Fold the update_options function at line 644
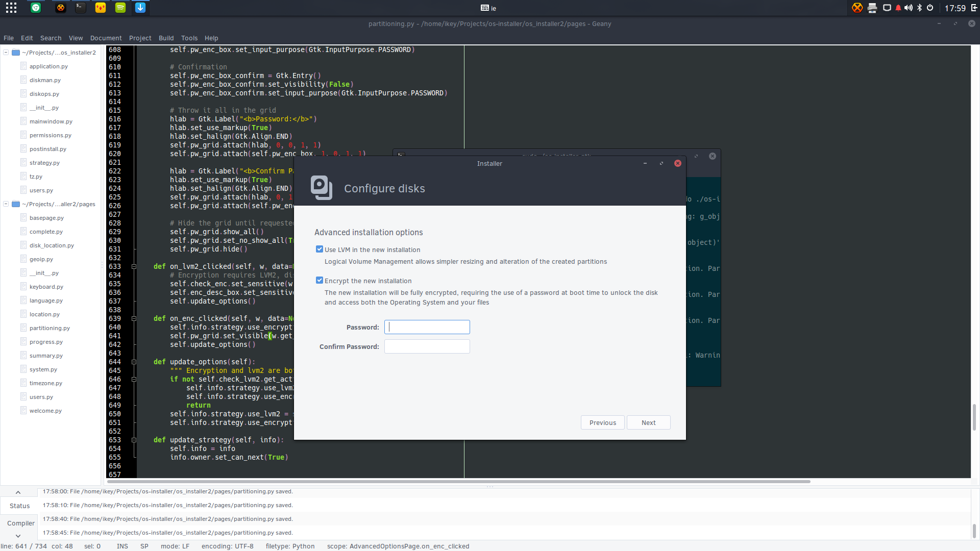 [x=134, y=362]
